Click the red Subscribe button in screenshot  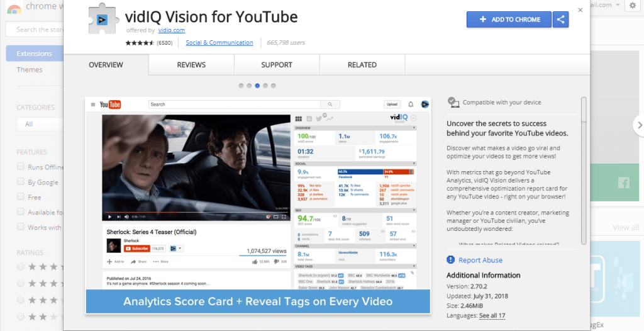pos(136,249)
